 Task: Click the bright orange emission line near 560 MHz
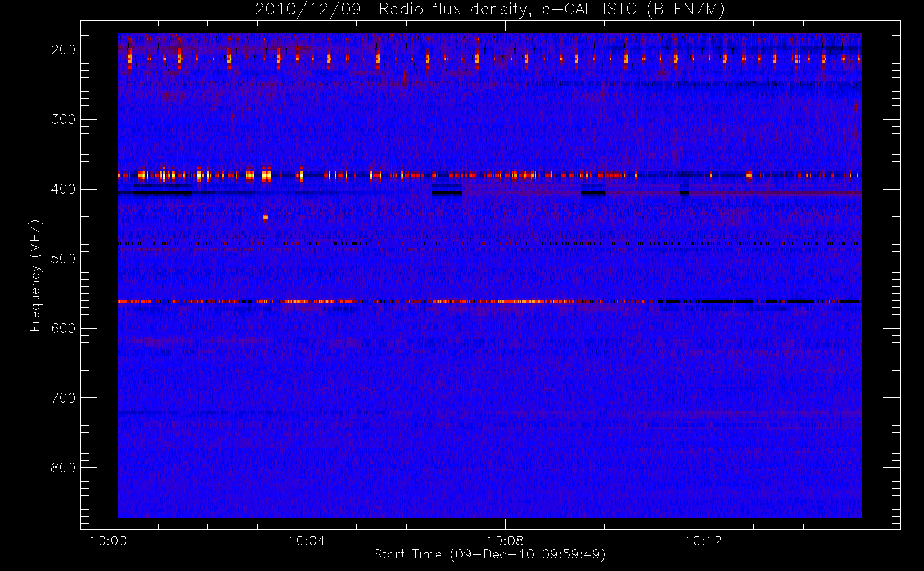[489, 301]
